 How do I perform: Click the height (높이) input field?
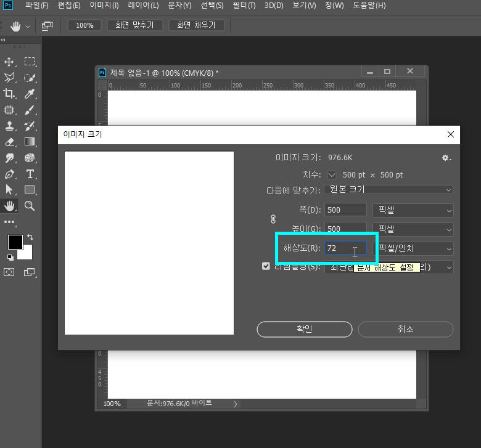pos(345,229)
